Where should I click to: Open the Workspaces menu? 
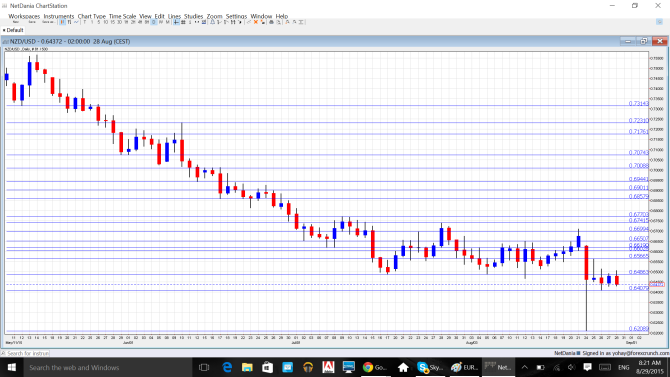[x=24, y=16]
